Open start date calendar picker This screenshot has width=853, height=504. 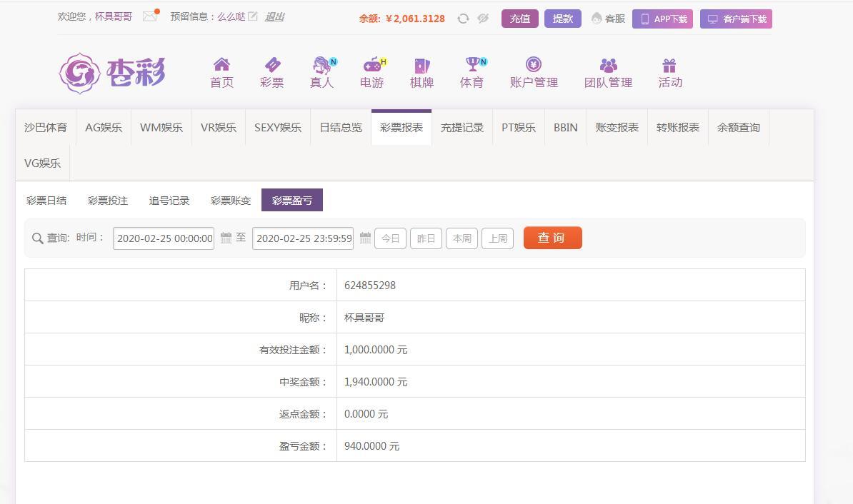click(x=226, y=238)
